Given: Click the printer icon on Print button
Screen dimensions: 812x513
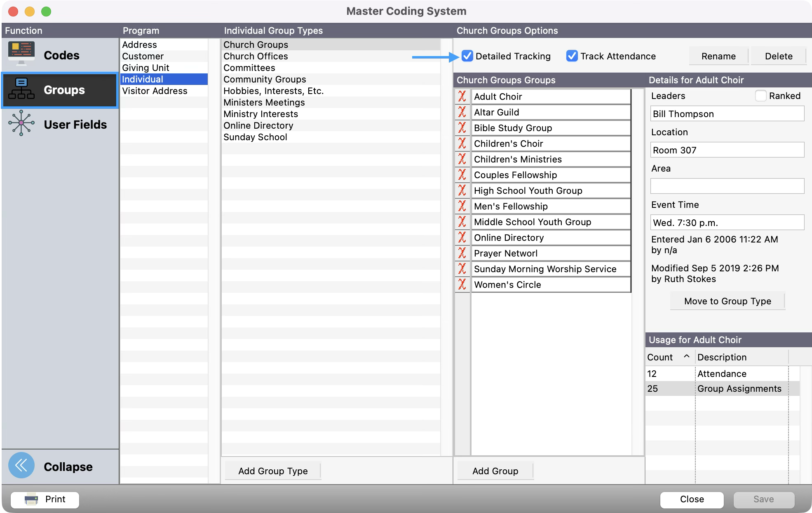Looking at the screenshot, I should [31, 499].
